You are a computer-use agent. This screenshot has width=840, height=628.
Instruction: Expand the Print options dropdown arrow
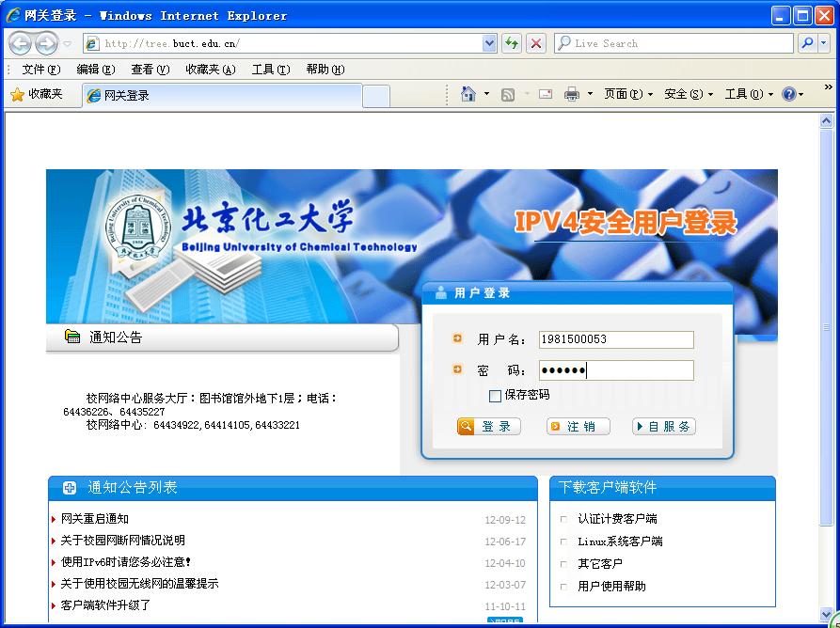(x=590, y=94)
